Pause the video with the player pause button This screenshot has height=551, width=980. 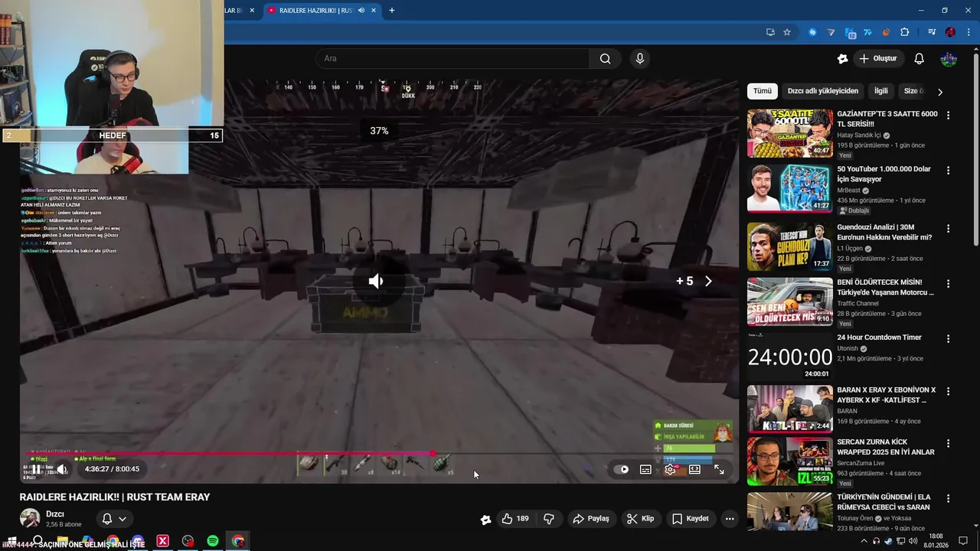click(x=37, y=470)
